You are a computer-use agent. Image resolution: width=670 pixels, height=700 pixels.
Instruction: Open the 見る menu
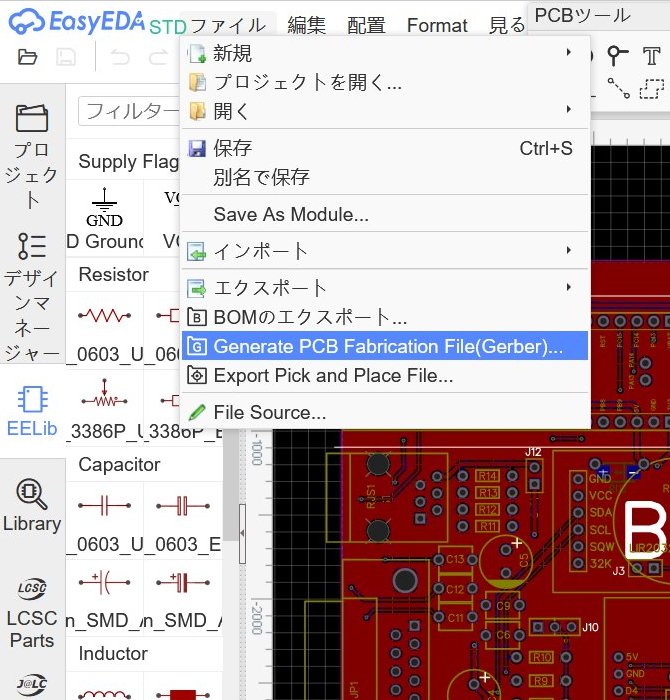point(507,25)
